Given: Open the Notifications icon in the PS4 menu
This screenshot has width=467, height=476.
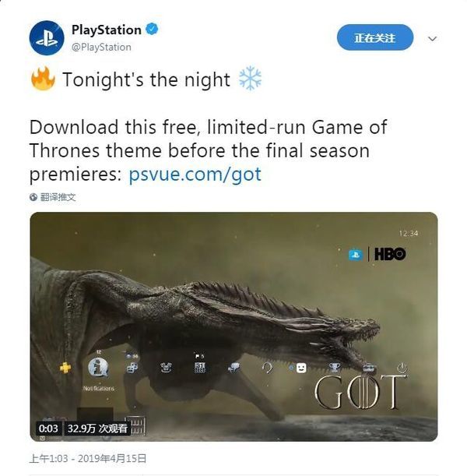Looking at the screenshot, I should point(98,367).
